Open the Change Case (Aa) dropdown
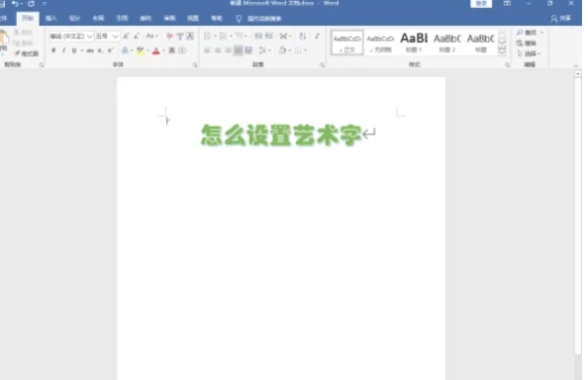 pyautogui.click(x=151, y=36)
